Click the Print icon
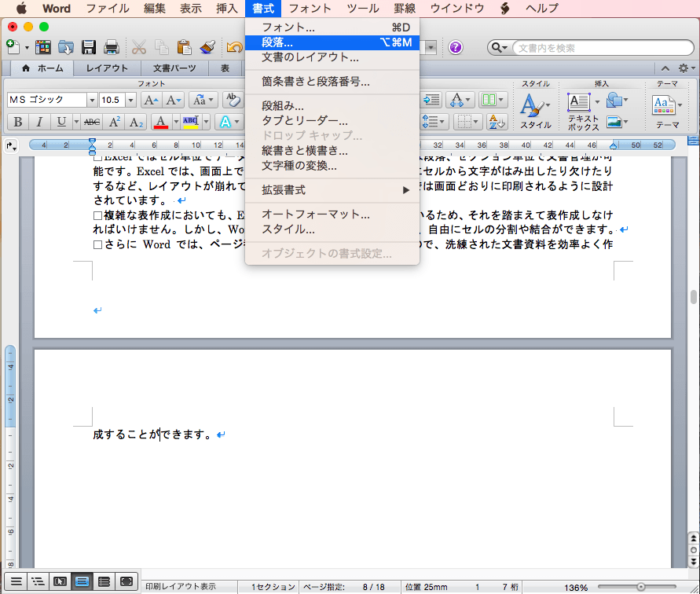 111,47
